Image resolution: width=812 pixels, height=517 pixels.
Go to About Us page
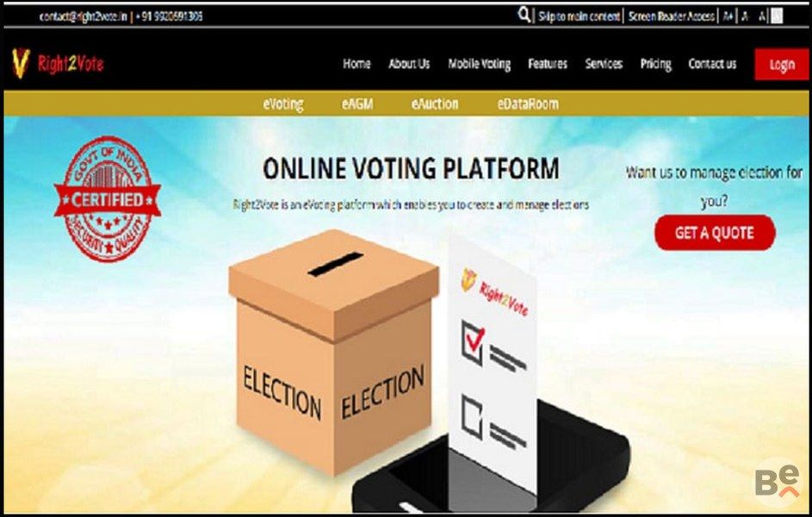coord(409,64)
